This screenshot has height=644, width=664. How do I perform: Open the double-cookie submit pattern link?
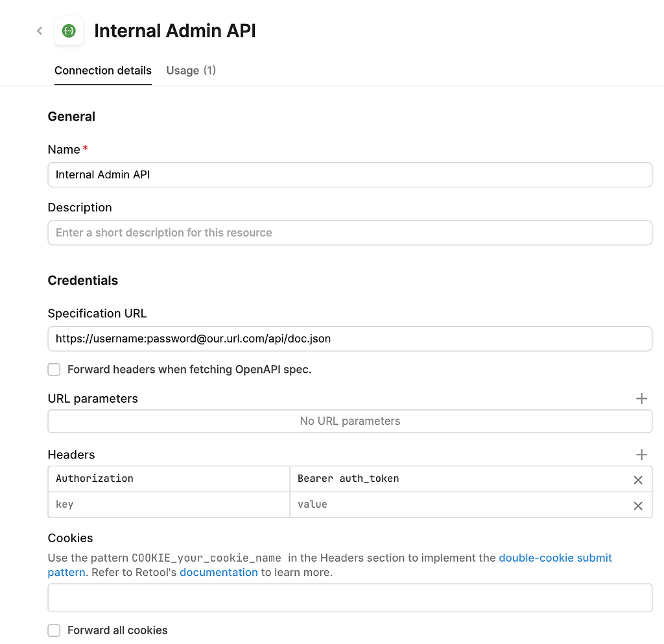(x=556, y=558)
